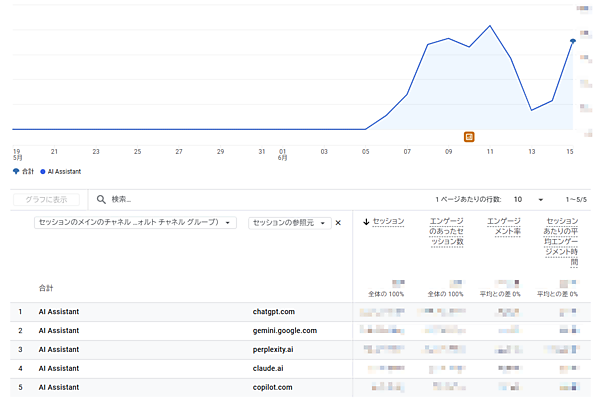This screenshot has height=401, width=600.
Task: Click the 合計 totals row label
Action: point(46,288)
